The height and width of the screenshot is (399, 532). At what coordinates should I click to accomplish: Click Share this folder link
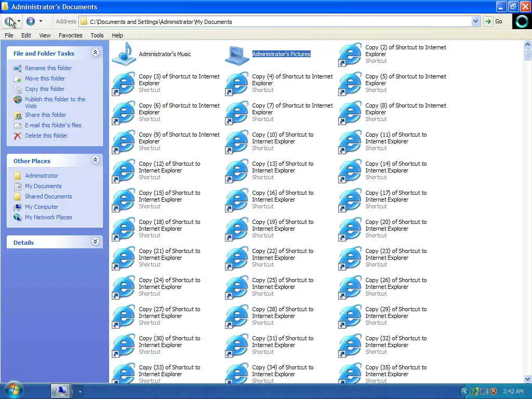pos(46,115)
